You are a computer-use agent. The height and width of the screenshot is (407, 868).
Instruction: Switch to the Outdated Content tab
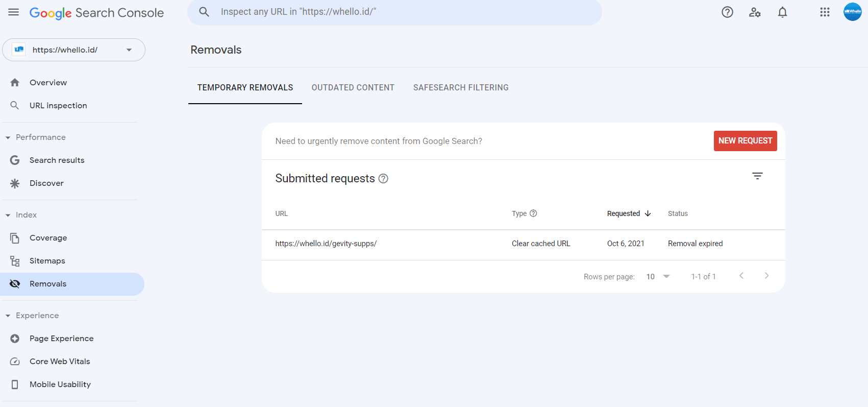point(353,88)
